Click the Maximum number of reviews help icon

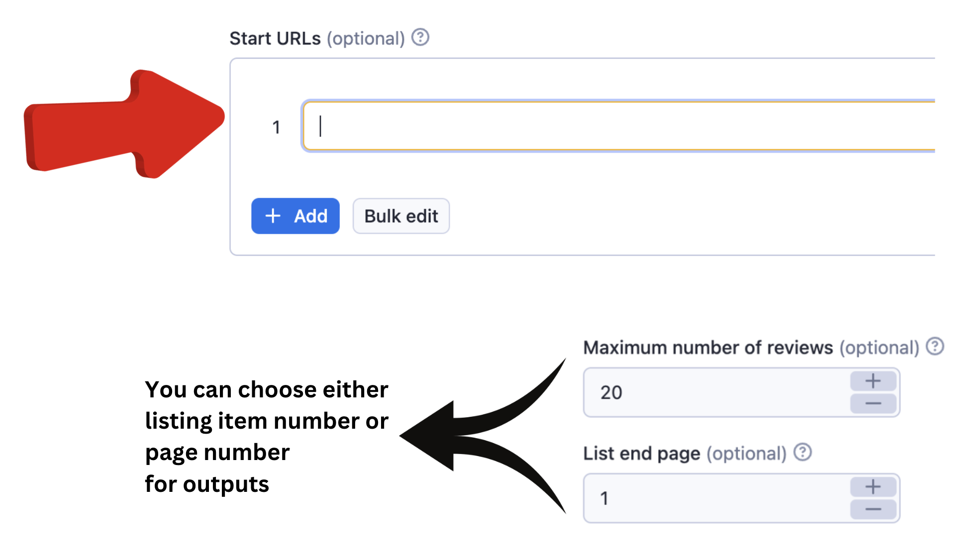pos(935,347)
